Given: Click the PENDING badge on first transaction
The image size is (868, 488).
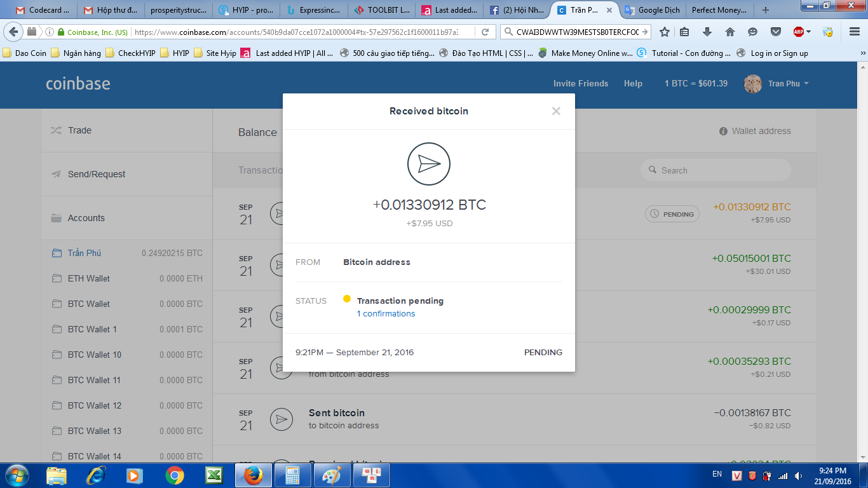Looking at the screenshot, I should tap(672, 214).
